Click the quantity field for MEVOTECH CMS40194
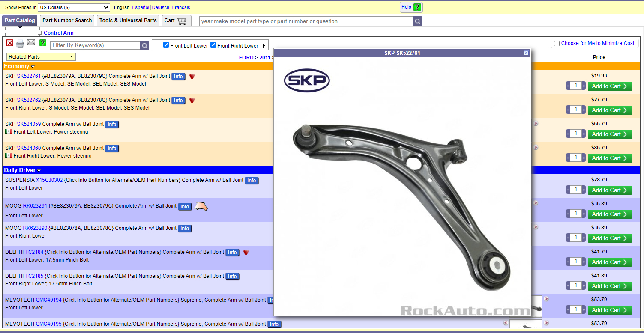Image resolution: width=644 pixels, height=333 pixels. pos(576,310)
